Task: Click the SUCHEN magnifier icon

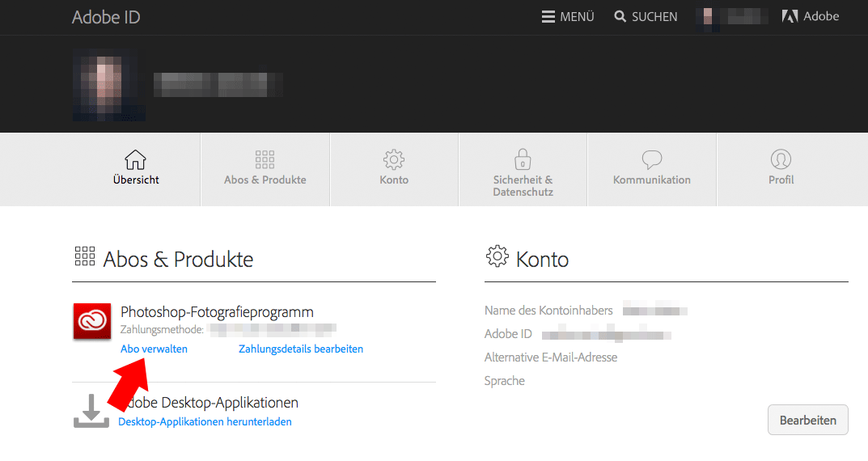Action: [620, 17]
